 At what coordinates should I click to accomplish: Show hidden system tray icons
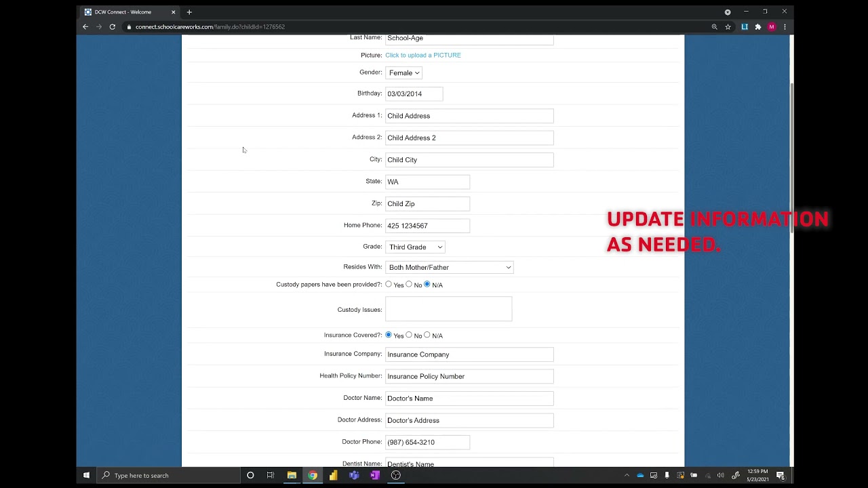pyautogui.click(x=627, y=476)
